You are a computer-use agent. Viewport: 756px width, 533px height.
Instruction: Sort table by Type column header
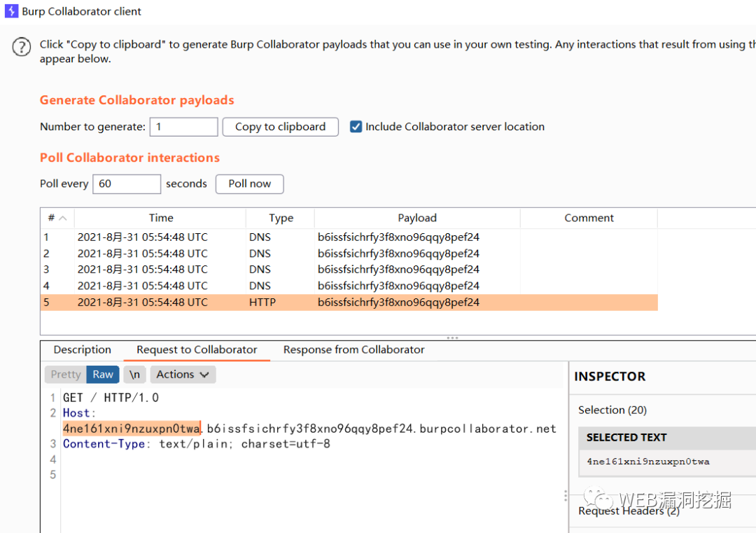tap(281, 218)
